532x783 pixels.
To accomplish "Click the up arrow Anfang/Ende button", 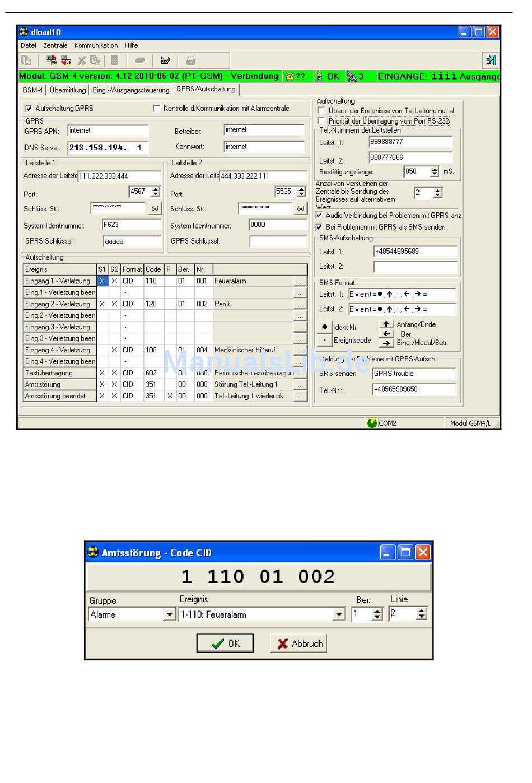I will [x=386, y=324].
